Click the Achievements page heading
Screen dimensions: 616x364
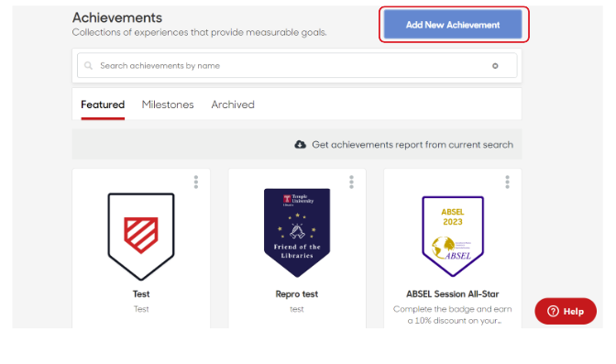117,17
